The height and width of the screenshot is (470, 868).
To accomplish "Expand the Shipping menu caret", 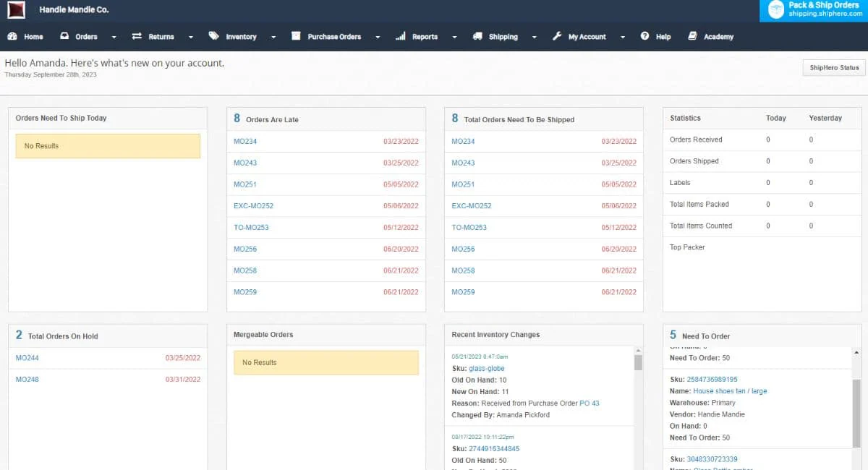I will click(534, 37).
